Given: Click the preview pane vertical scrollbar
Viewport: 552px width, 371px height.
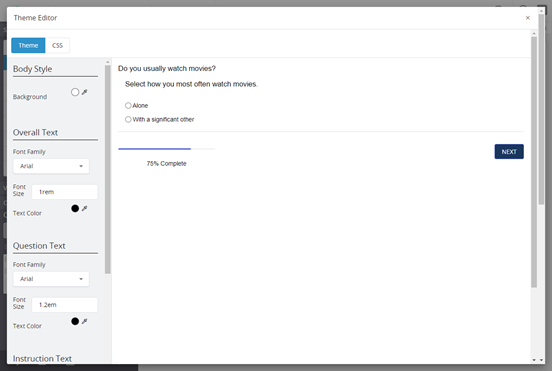Looking at the screenshot, I should tap(534, 162).
